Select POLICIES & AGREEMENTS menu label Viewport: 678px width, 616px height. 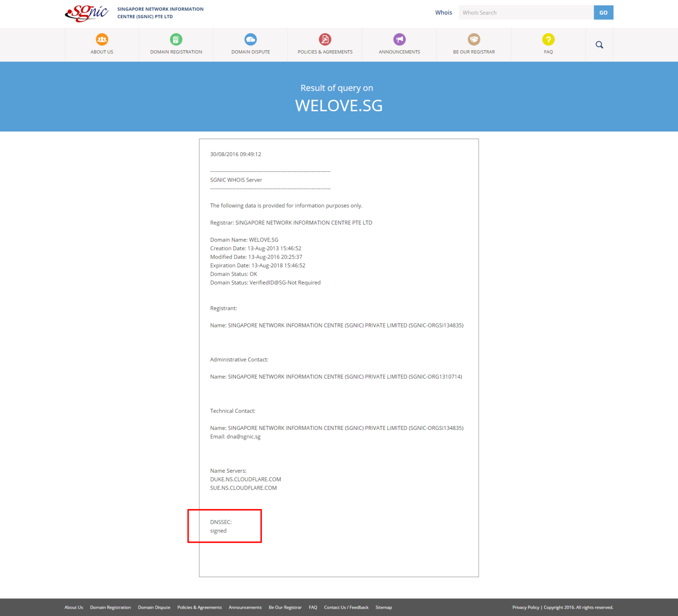tap(325, 52)
